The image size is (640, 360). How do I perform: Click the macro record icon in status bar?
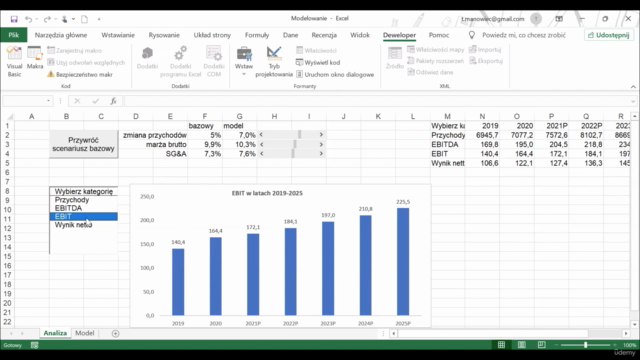tap(35, 345)
